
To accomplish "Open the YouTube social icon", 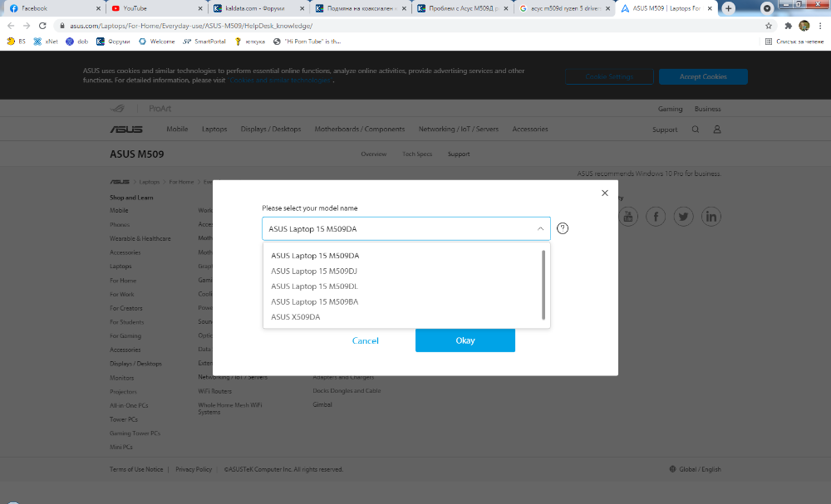I will (x=628, y=217).
